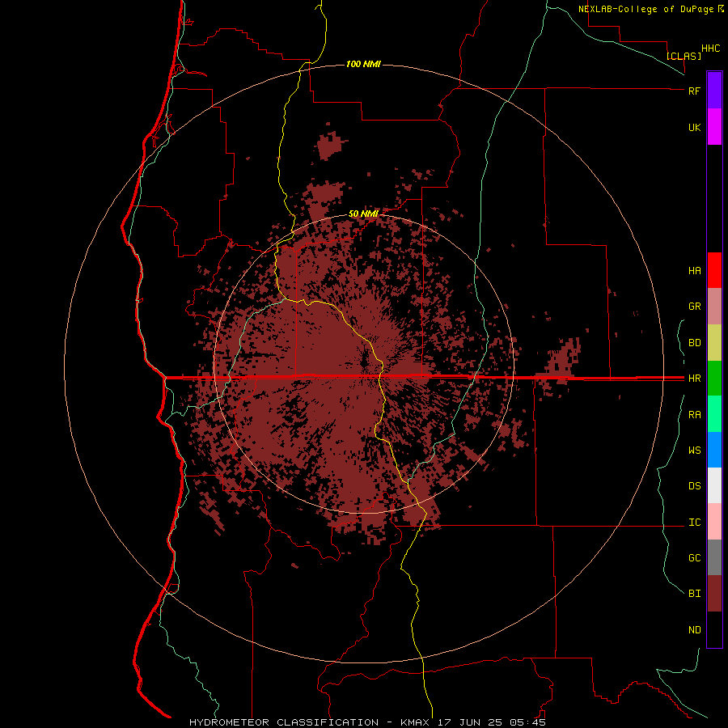Image resolution: width=728 pixels, height=728 pixels.
Task: Click the DS legend label
Action: (694, 485)
